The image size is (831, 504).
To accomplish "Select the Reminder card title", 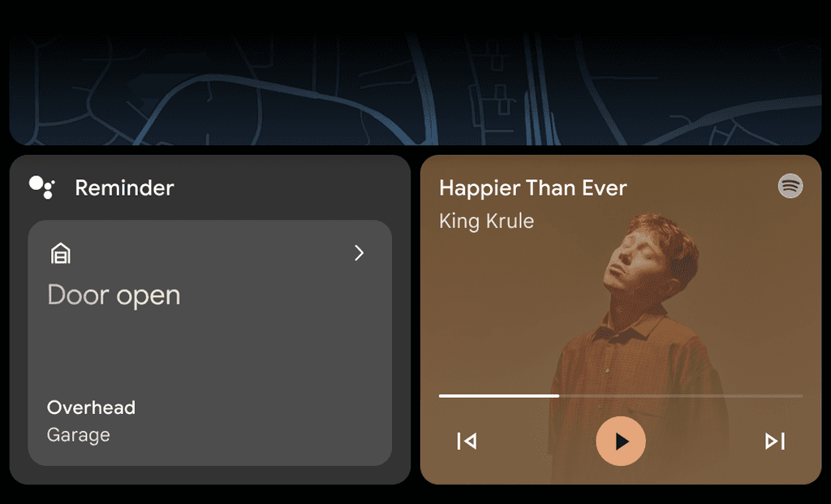I will (x=124, y=187).
